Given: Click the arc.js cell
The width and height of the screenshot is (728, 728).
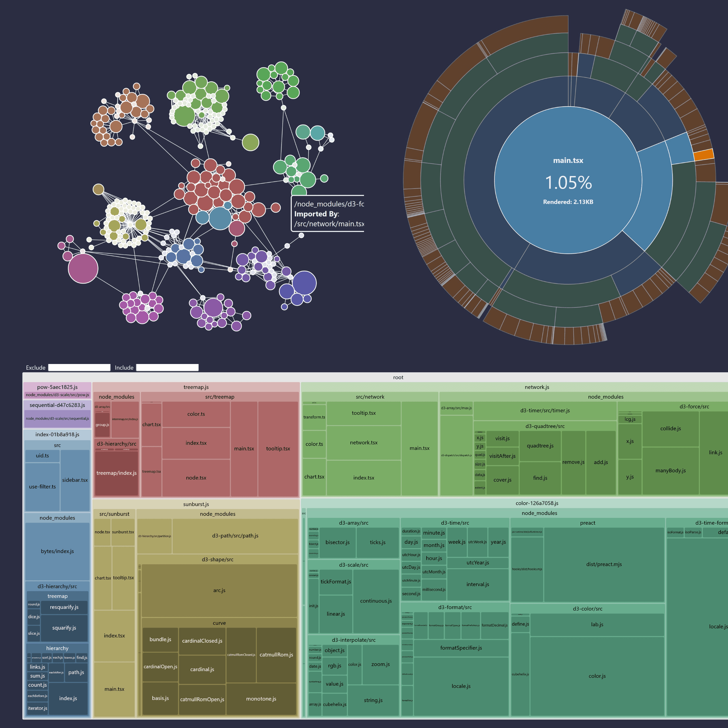Looking at the screenshot, I should tap(219, 590).
